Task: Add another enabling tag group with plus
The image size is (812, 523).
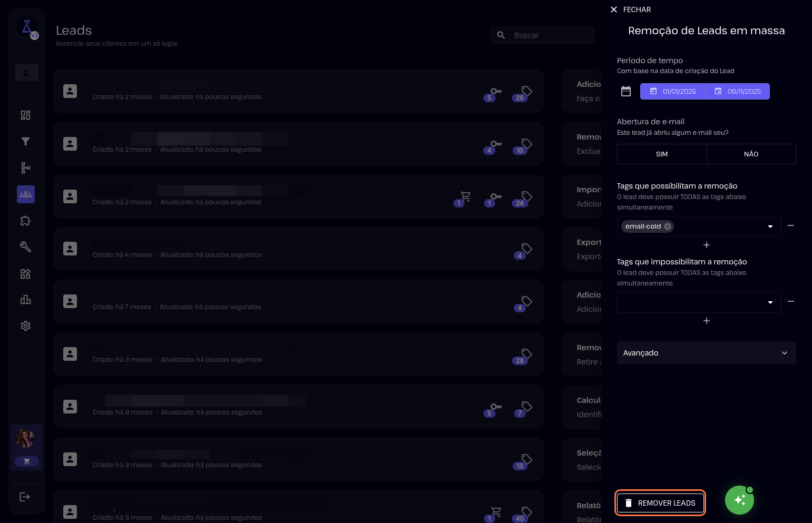Action: pyautogui.click(x=706, y=245)
